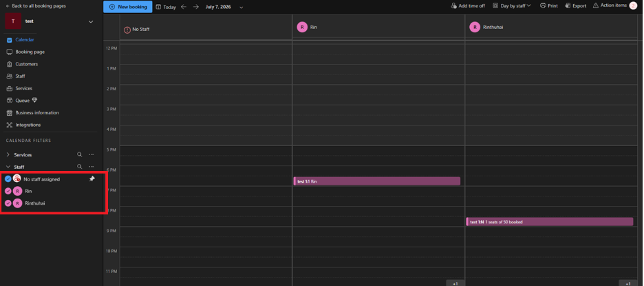The height and width of the screenshot is (286, 644).
Task: Open Business information
Action: (x=37, y=113)
